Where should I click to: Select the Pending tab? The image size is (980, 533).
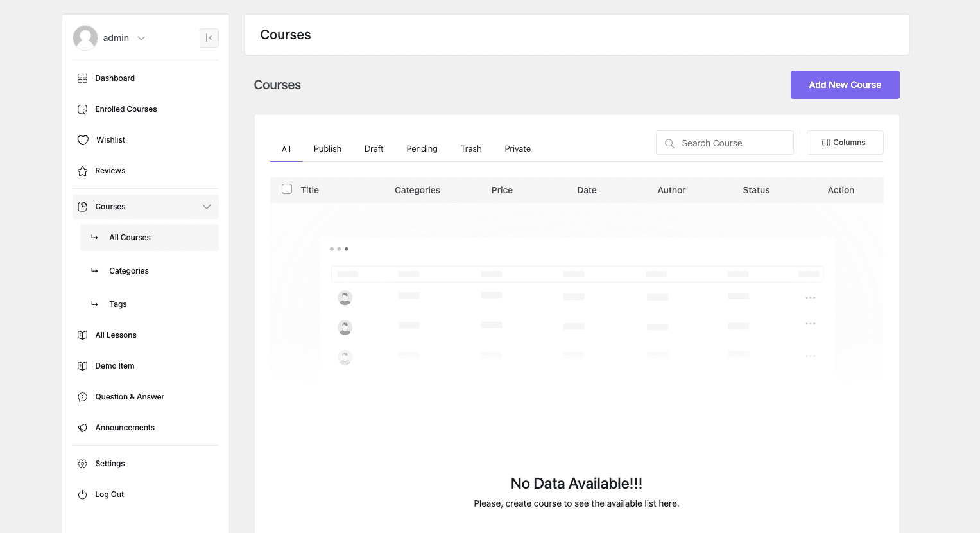[x=422, y=149]
